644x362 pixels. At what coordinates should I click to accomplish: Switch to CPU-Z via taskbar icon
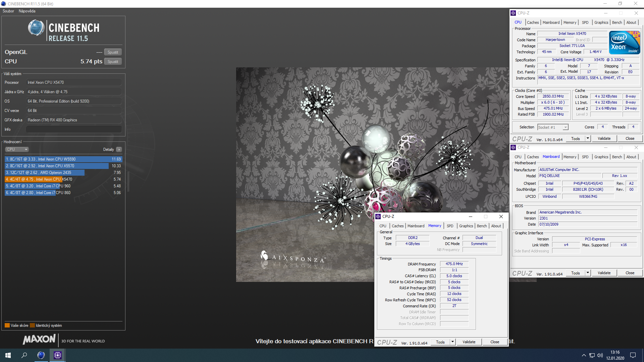pyautogui.click(x=57, y=355)
